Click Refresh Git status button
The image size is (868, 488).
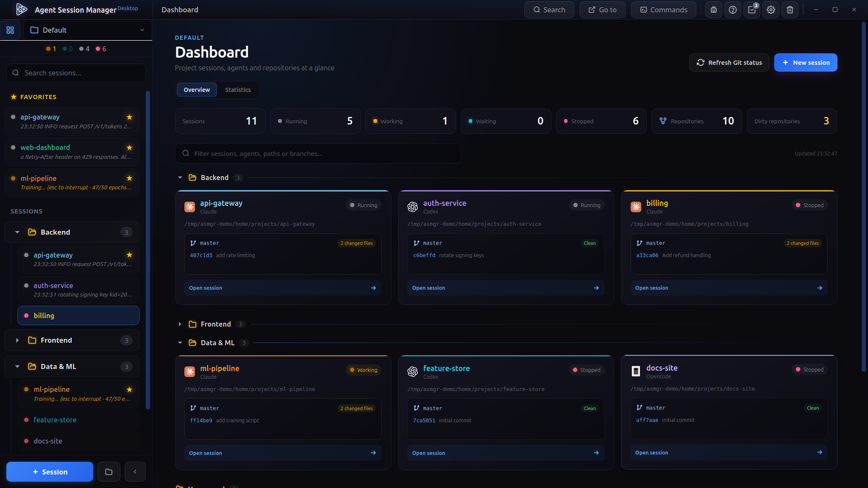point(729,63)
